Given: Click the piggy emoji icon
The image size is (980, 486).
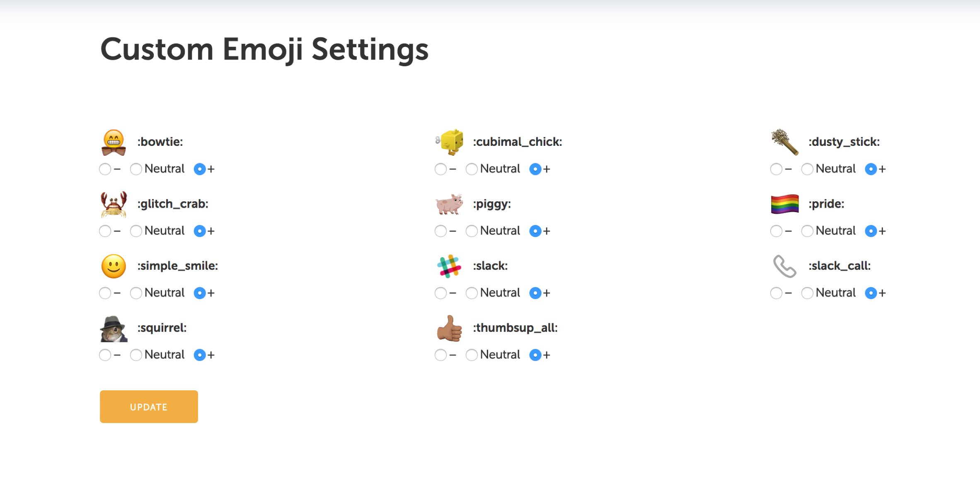Looking at the screenshot, I should point(449,204).
